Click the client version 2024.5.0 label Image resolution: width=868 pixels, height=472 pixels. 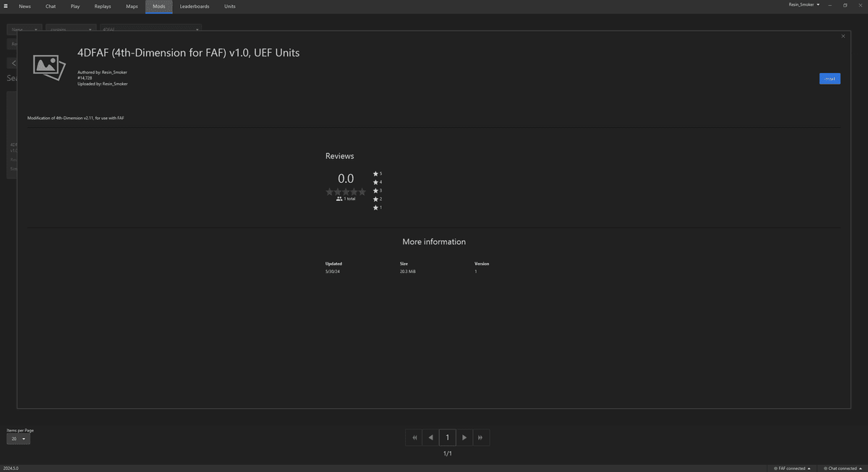[11, 468]
